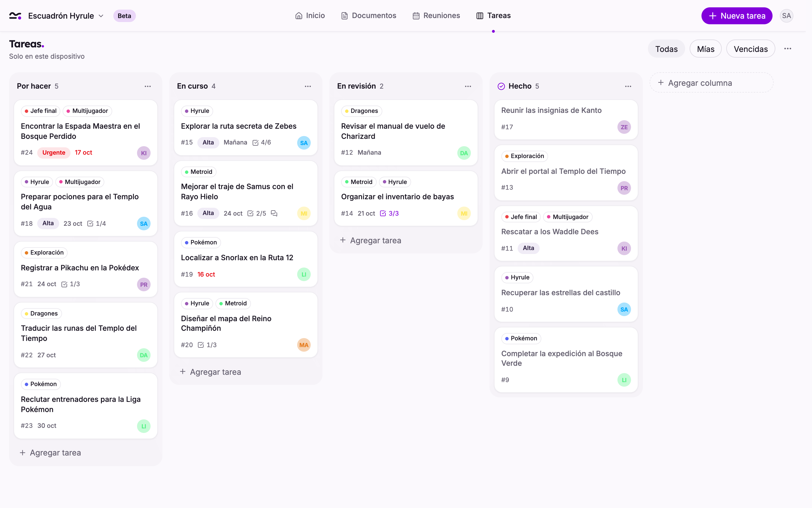Open Hecho column options menu

[628, 86]
